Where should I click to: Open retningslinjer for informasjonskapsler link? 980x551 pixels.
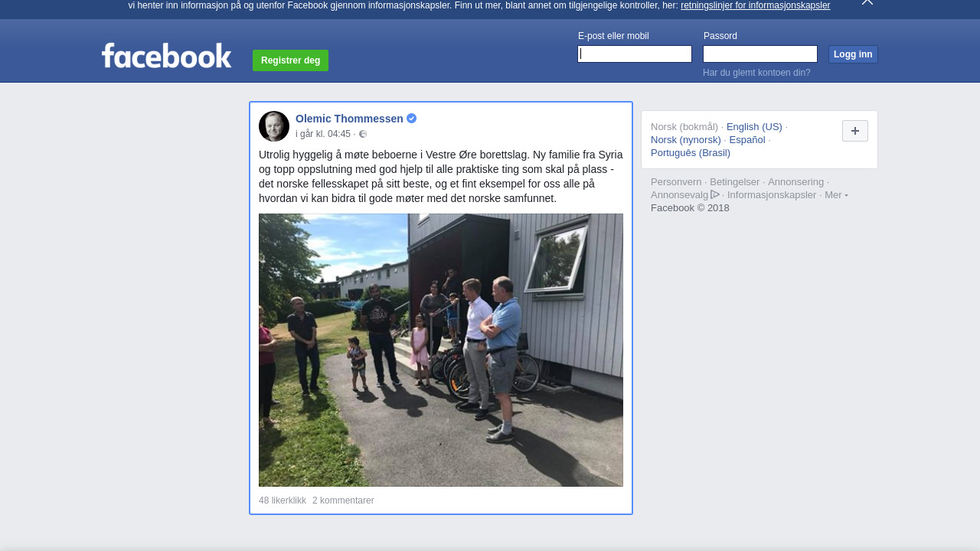(755, 5)
